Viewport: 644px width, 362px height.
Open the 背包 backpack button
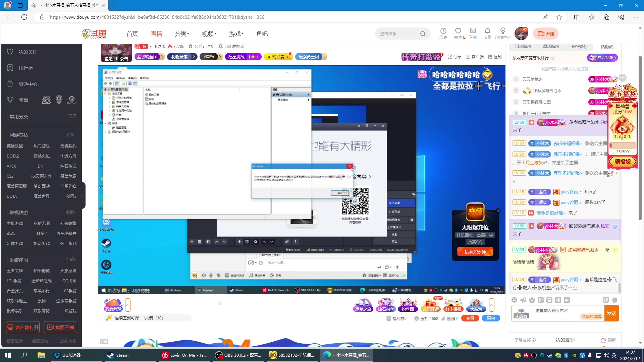(491, 318)
